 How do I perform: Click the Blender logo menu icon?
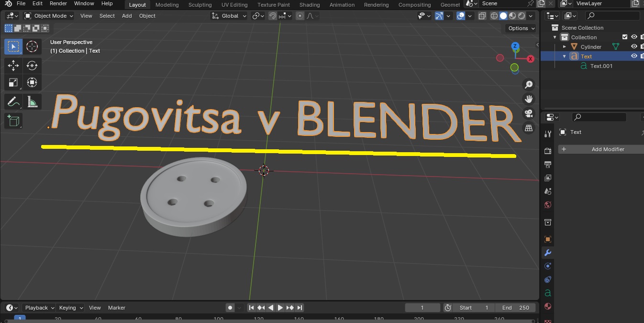pos(8,3)
